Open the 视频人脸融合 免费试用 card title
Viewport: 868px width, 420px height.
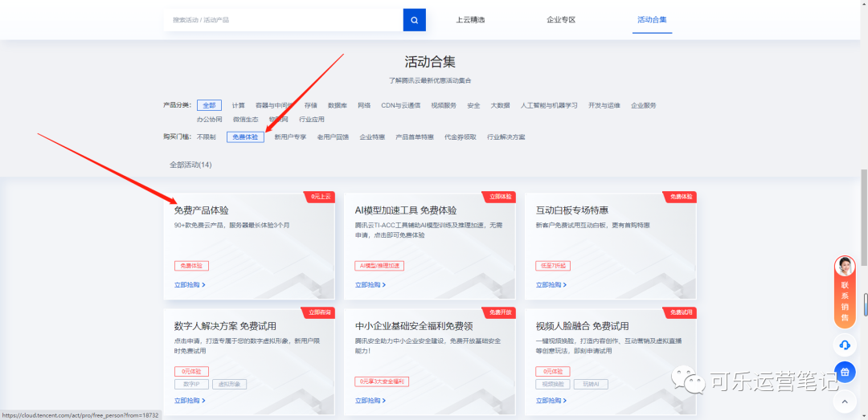point(583,326)
